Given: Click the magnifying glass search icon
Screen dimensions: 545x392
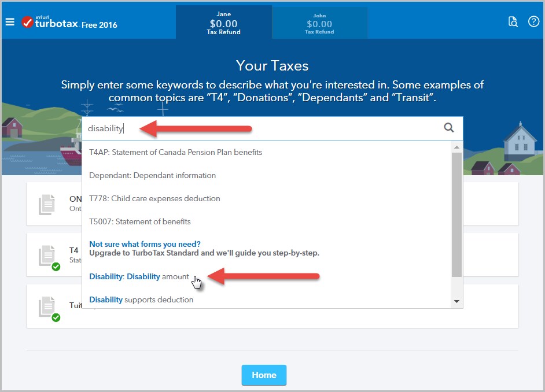Looking at the screenshot, I should [449, 128].
